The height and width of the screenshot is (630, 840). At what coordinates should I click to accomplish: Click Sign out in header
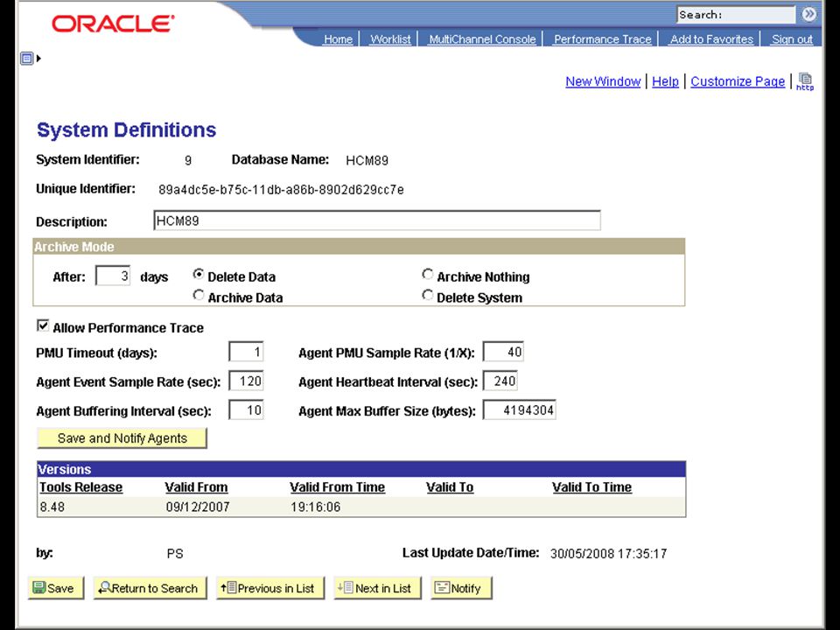pyautogui.click(x=792, y=39)
